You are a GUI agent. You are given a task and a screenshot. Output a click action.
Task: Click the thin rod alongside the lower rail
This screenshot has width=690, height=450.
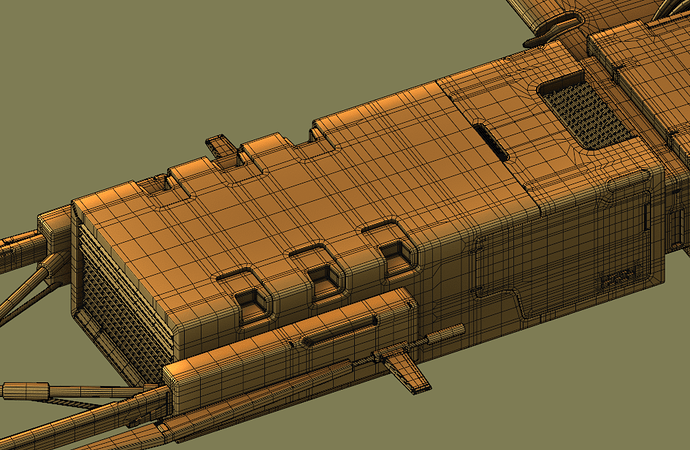(x=440, y=335)
